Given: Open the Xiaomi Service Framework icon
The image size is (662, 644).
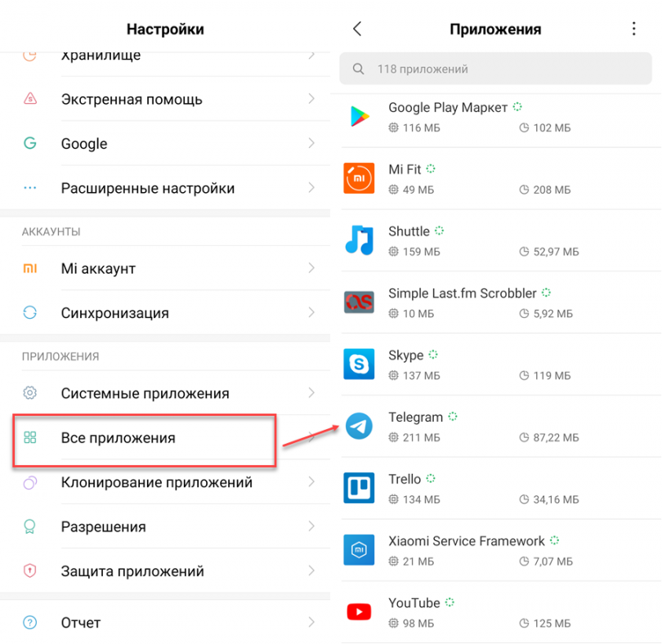Looking at the screenshot, I should 359,550.
